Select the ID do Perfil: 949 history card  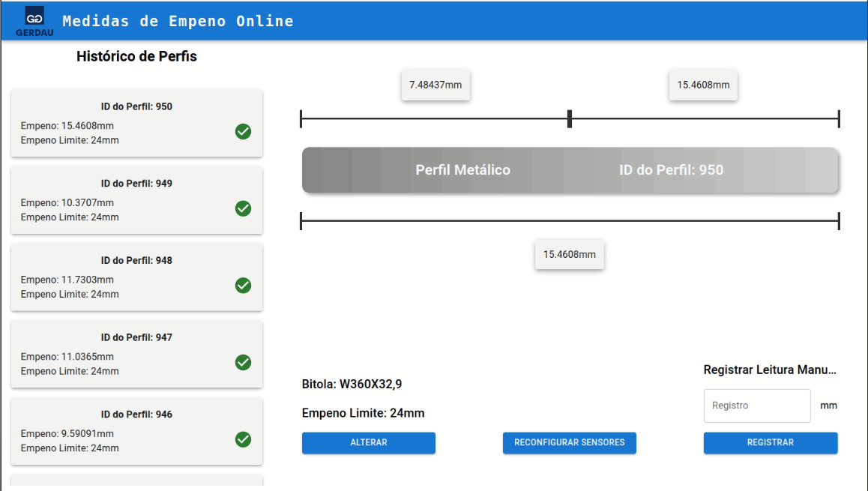[136, 199]
